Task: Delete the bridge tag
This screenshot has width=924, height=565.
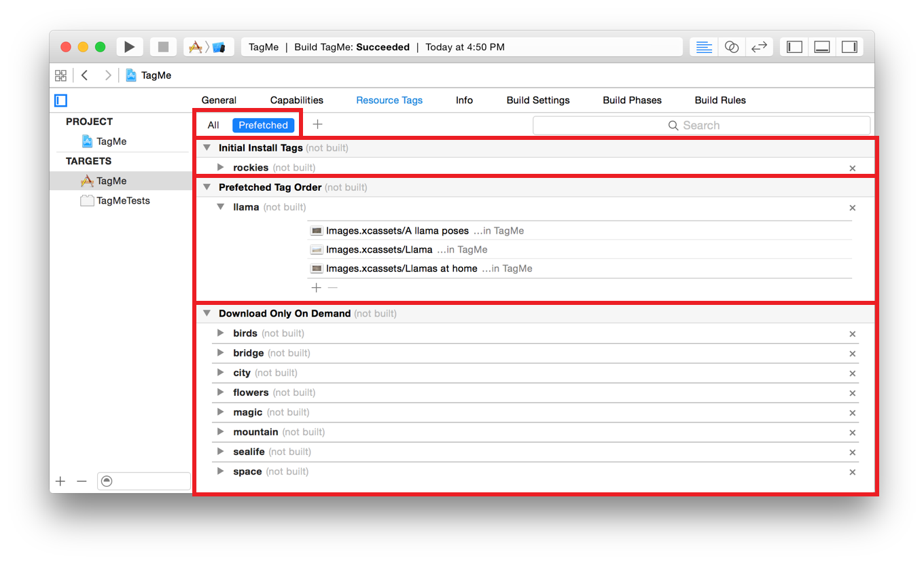Action: click(x=852, y=354)
